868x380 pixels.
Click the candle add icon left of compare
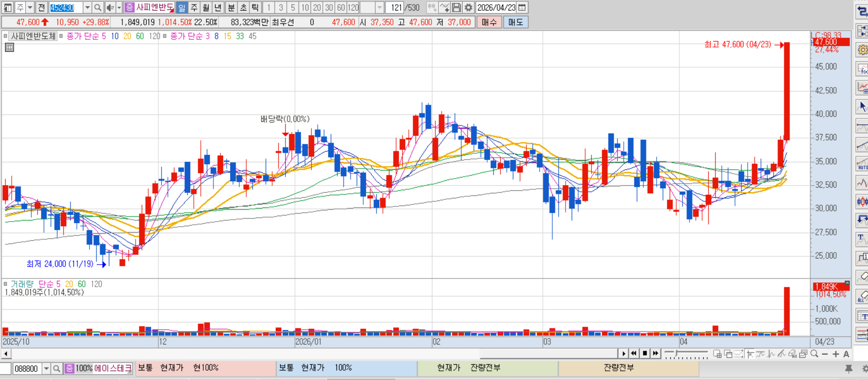[432, 8]
